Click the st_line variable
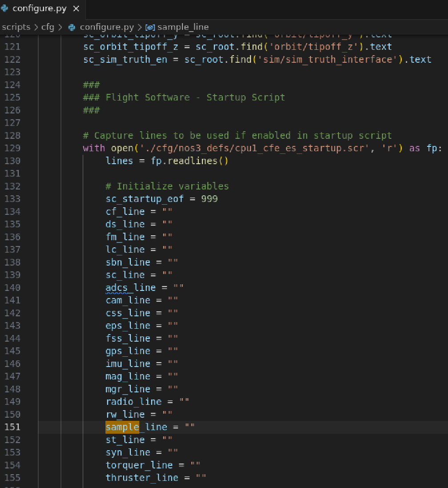Image resolution: width=448 pixels, height=488 pixels. (x=125, y=440)
